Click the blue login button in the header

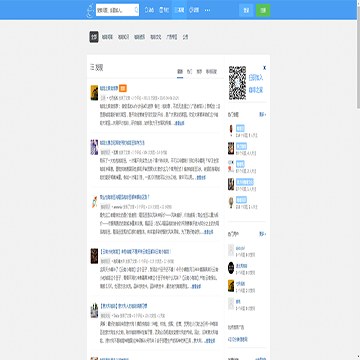point(246,10)
